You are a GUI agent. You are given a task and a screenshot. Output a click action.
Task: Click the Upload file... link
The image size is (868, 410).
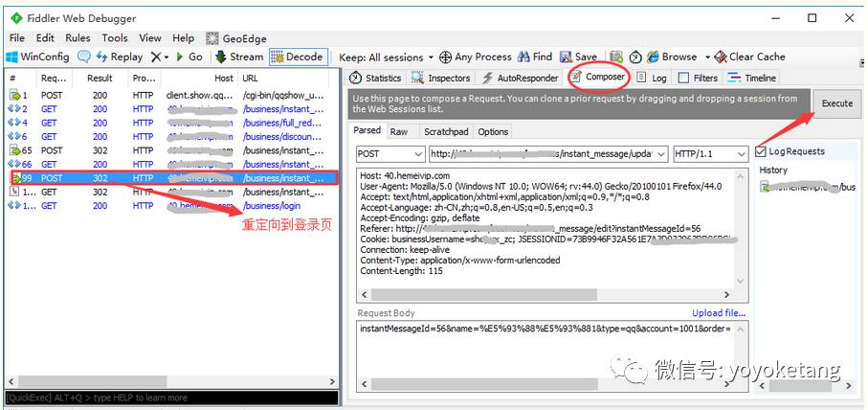click(719, 313)
